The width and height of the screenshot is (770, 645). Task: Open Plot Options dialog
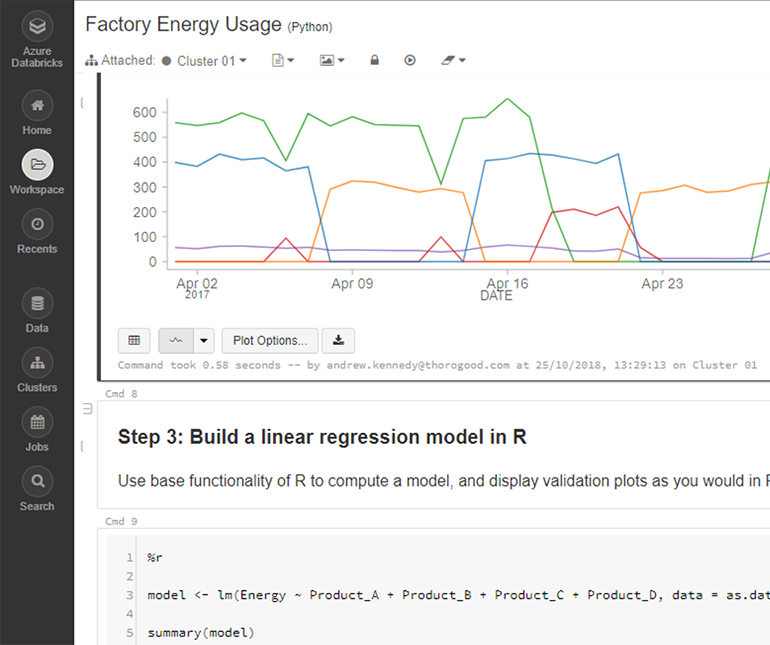[270, 340]
